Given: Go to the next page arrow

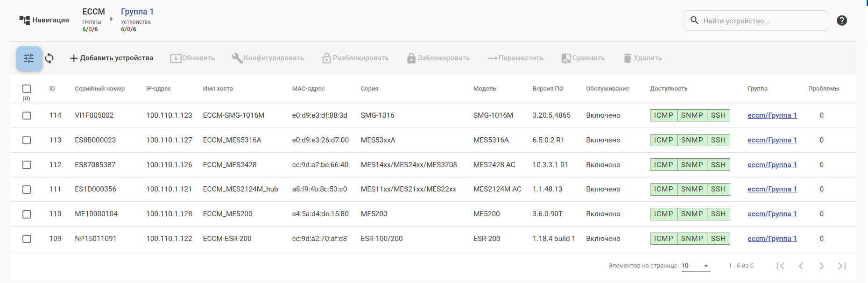Looking at the screenshot, I should tap(821, 266).
